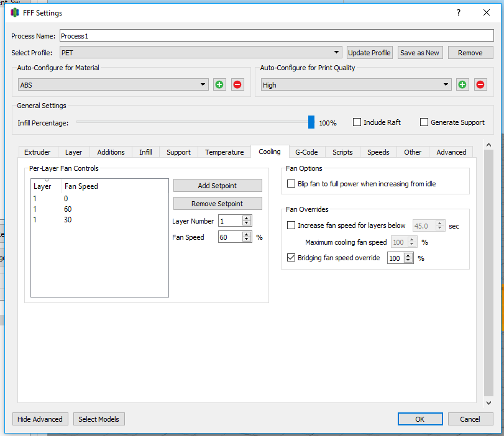Increase Fan Speed with up arrow
The width and height of the screenshot is (504, 436).
pyautogui.click(x=247, y=235)
